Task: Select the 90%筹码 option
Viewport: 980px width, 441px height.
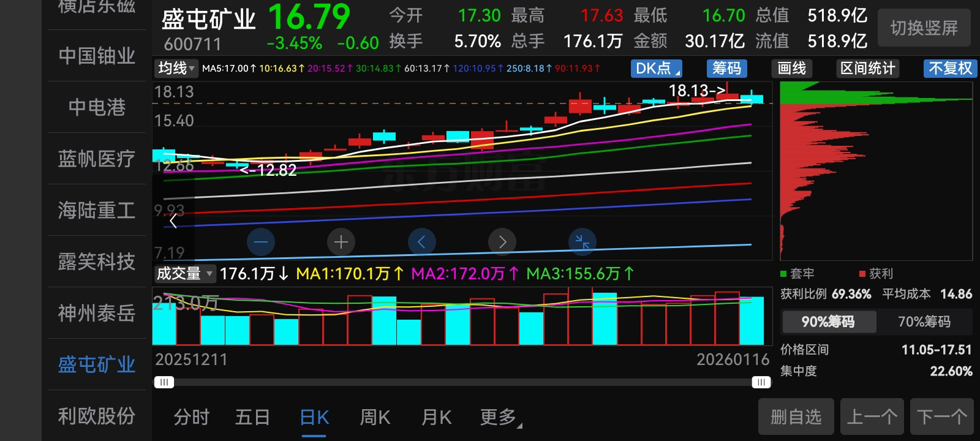Action: click(828, 322)
